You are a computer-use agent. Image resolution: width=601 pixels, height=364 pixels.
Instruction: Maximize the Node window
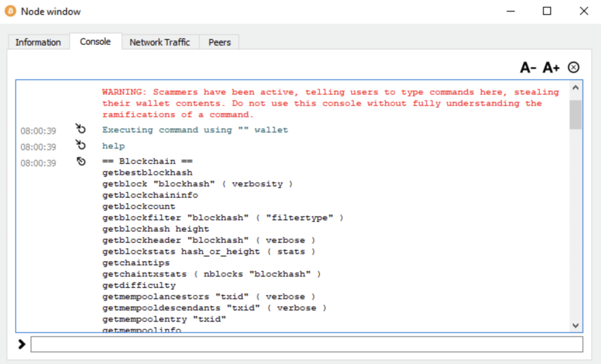[547, 11]
